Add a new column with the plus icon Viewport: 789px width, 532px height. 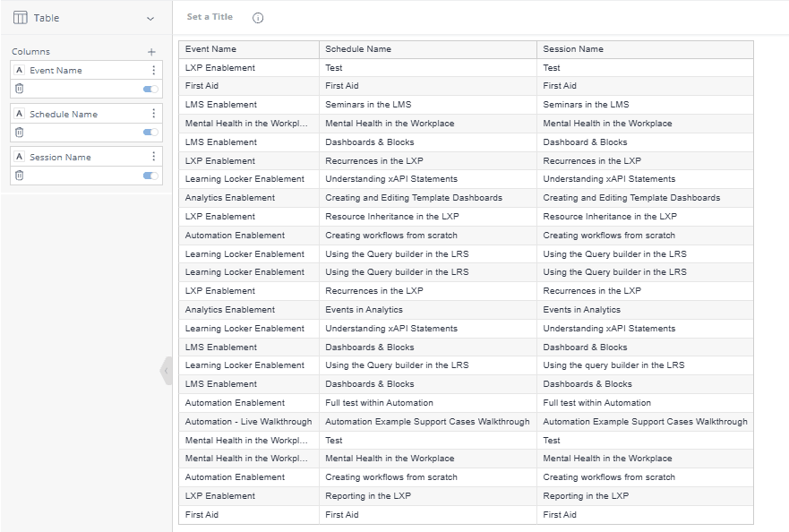click(x=151, y=51)
